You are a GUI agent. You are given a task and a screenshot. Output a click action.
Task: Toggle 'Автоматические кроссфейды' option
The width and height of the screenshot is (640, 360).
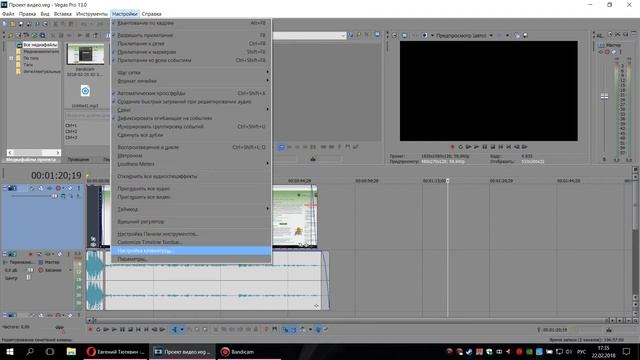[x=191, y=93]
